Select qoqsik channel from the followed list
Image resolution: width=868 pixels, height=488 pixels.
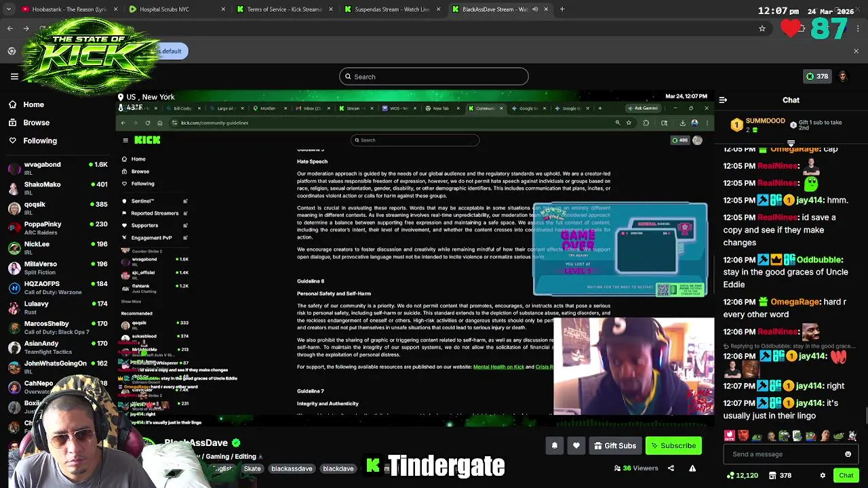tap(58, 207)
